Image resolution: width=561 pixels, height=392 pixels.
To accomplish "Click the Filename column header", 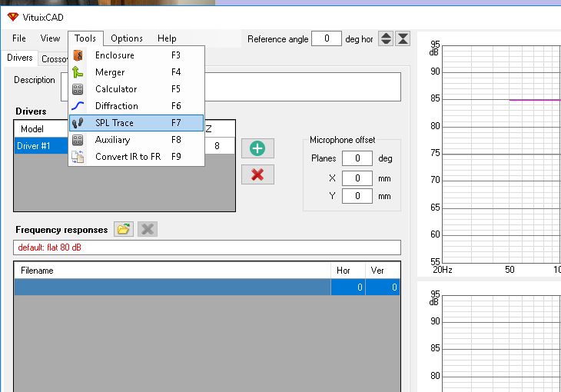I will 172,271.
